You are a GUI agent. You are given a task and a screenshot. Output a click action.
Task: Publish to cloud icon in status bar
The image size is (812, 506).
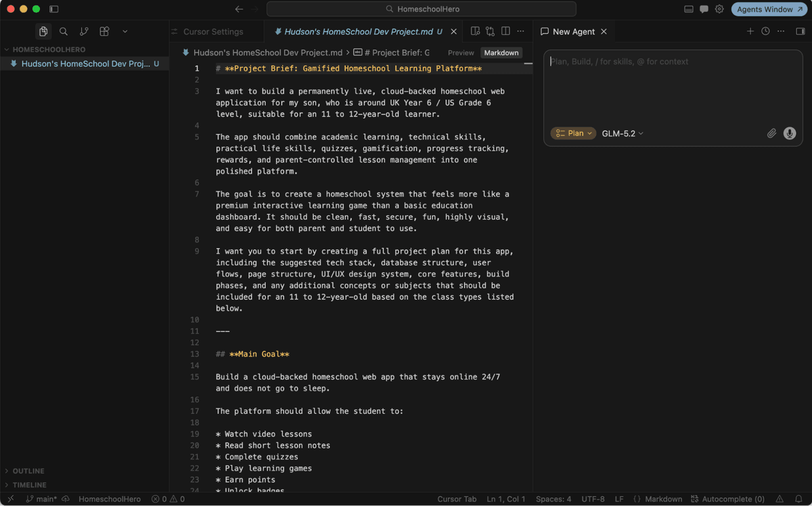[66, 499]
